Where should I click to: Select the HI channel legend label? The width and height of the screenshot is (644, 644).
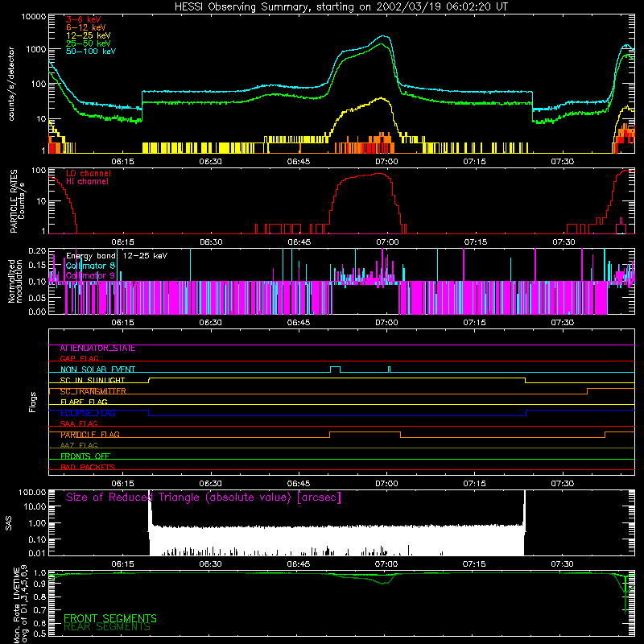[87, 182]
